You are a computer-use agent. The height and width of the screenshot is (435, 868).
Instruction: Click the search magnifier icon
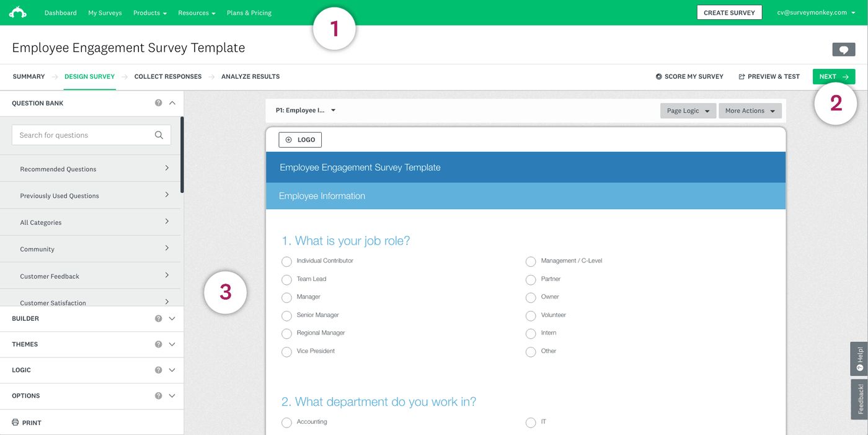click(x=159, y=135)
